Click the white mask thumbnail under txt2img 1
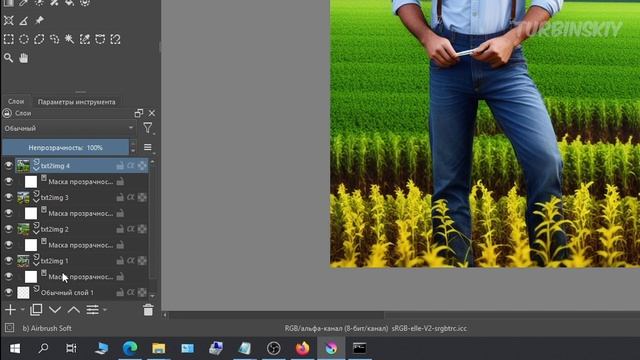Image resolution: width=640 pixels, height=360 pixels. coord(31,277)
